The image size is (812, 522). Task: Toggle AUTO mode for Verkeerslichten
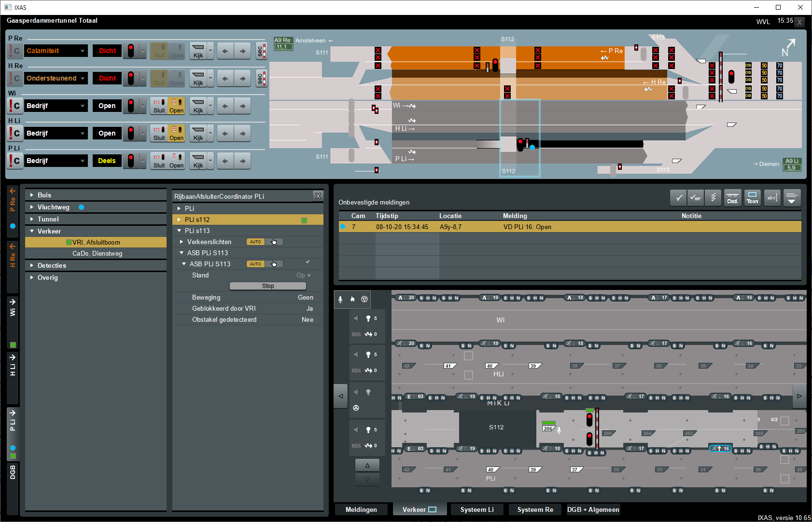click(x=255, y=242)
